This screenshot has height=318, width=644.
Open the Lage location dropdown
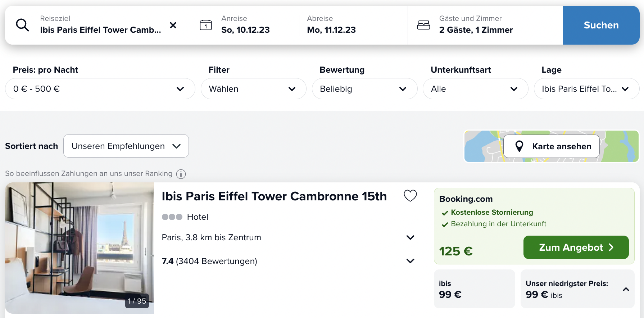click(x=586, y=89)
